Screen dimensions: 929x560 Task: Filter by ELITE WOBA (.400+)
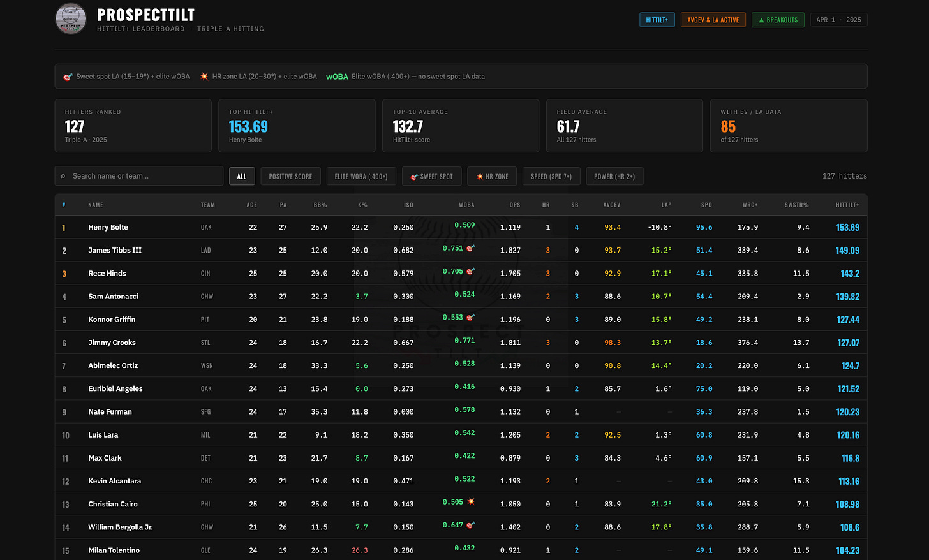click(361, 176)
